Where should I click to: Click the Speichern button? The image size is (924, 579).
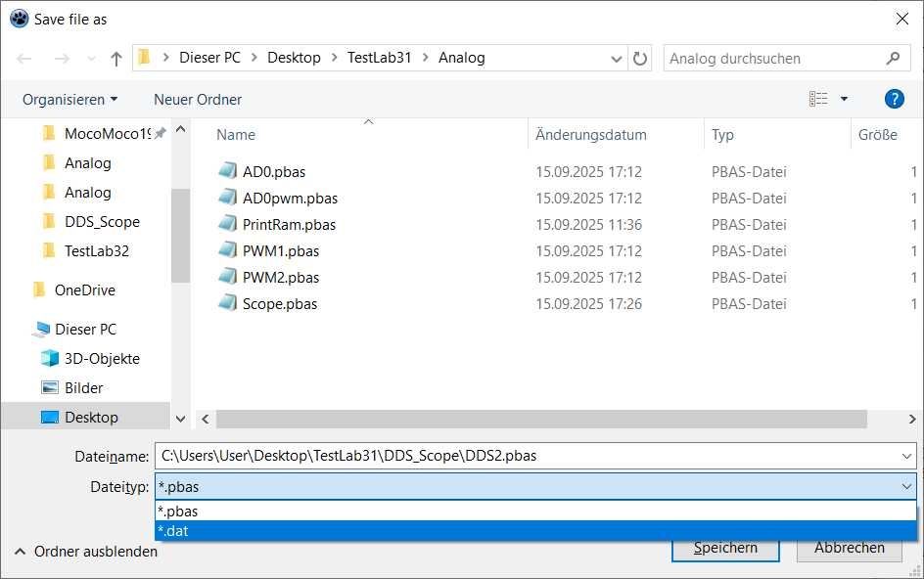725,548
